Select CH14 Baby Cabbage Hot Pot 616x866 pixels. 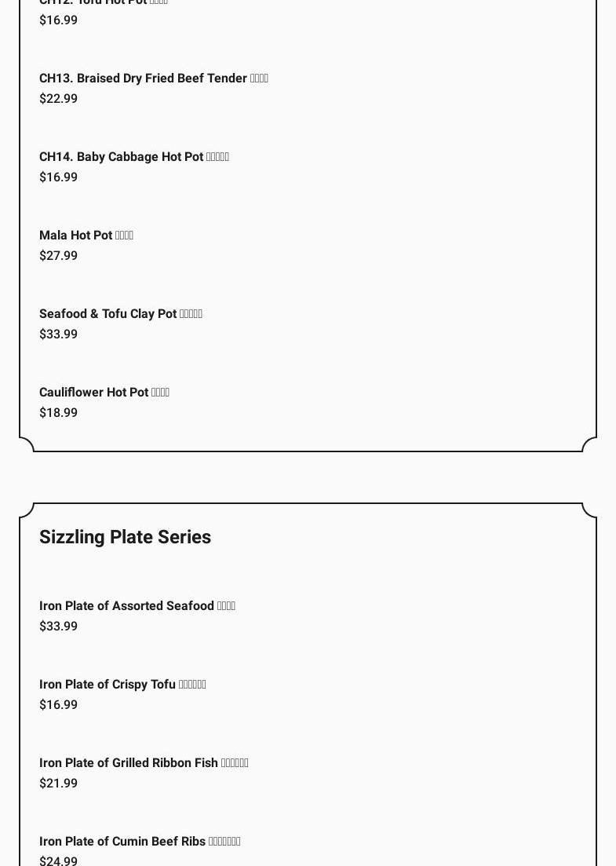pyautogui.click(x=133, y=157)
